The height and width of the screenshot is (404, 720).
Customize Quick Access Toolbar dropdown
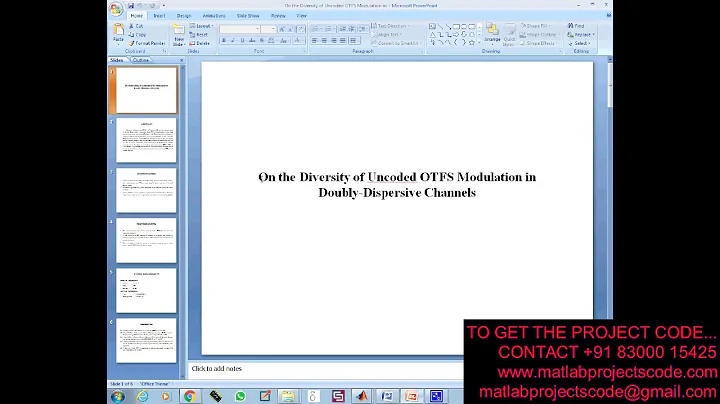click(163, 6)
